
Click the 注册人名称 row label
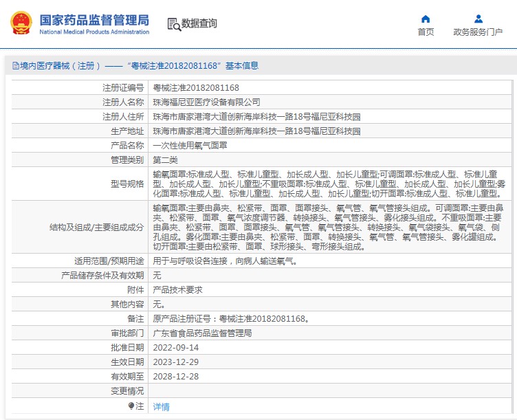(123, 102)
